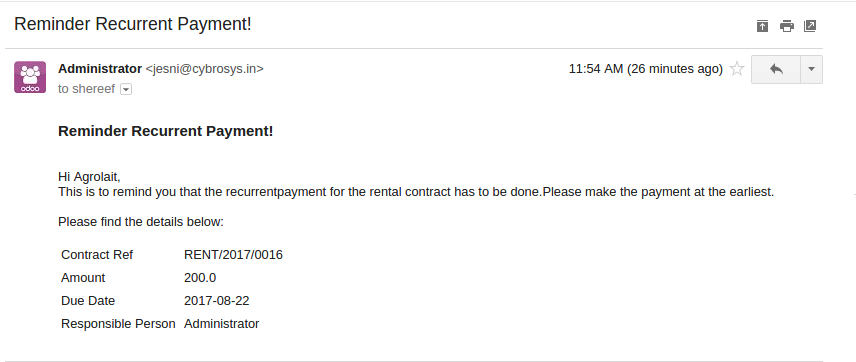856x362 pixels.
Task: Click the Odoo sender avatar
Action: pos(30,77)
